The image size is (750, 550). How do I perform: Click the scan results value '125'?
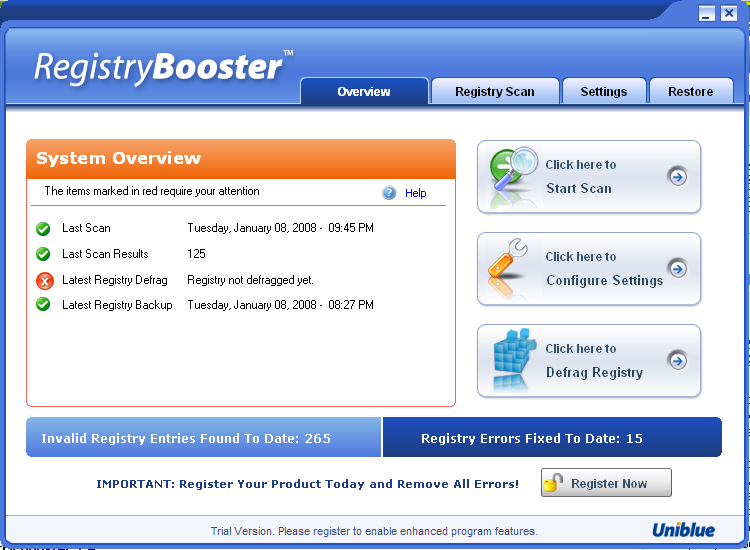pyautogui.click(x=196, y=253)
